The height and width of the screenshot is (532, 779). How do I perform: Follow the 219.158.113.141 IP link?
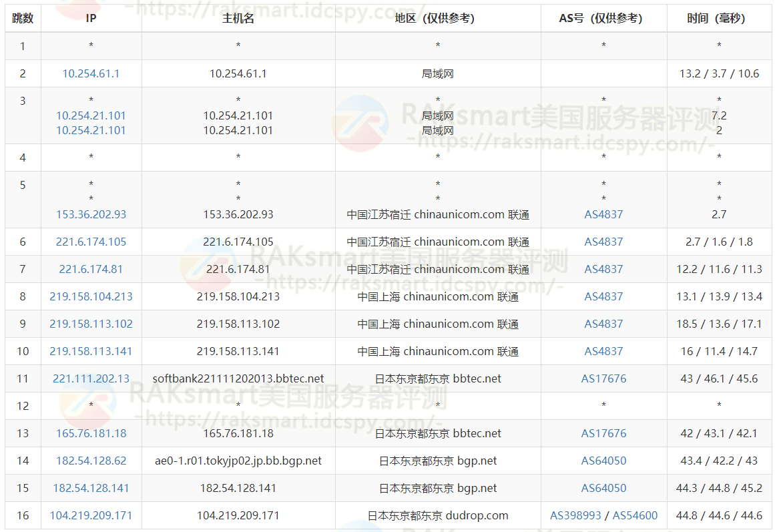91,350
